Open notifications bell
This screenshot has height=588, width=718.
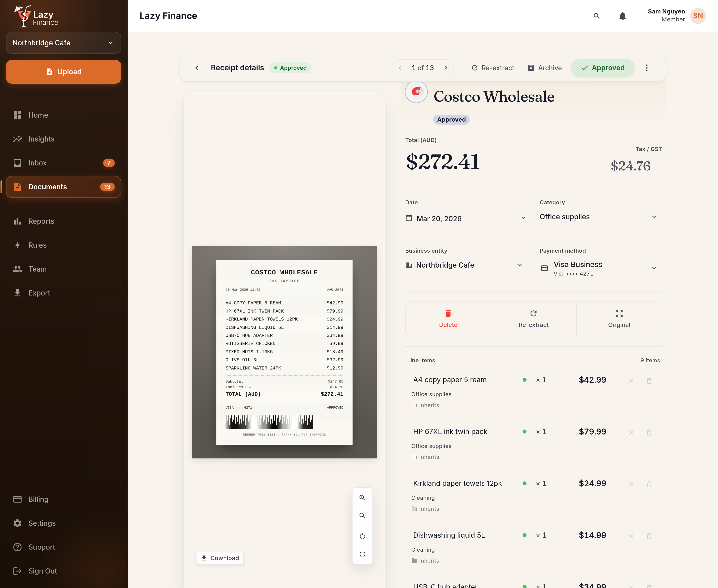[623, 16]
